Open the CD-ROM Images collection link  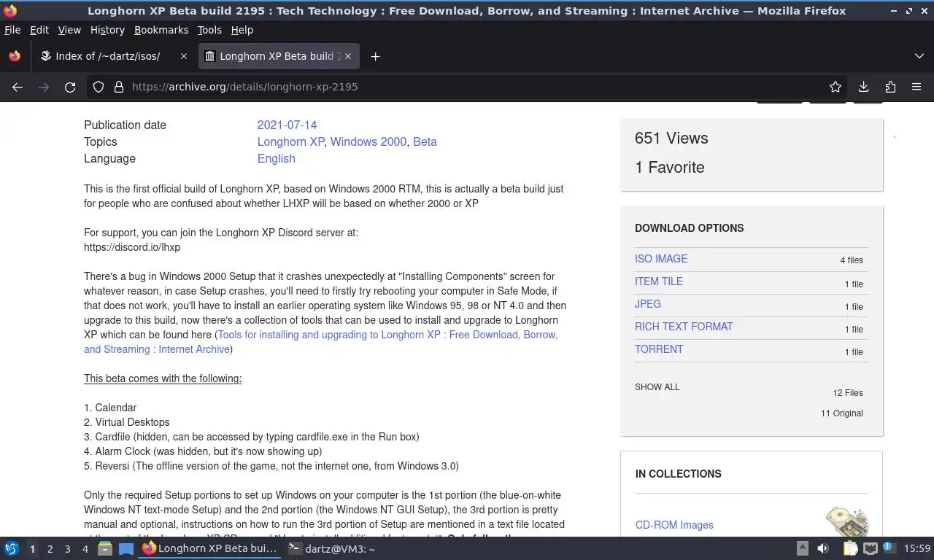click(x=674, y=525)
